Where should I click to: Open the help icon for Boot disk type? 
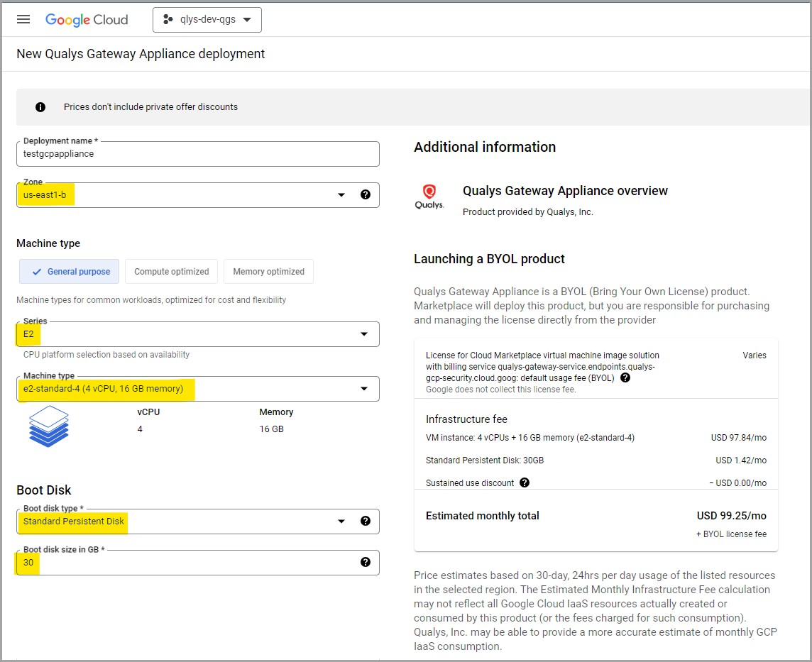366,522
